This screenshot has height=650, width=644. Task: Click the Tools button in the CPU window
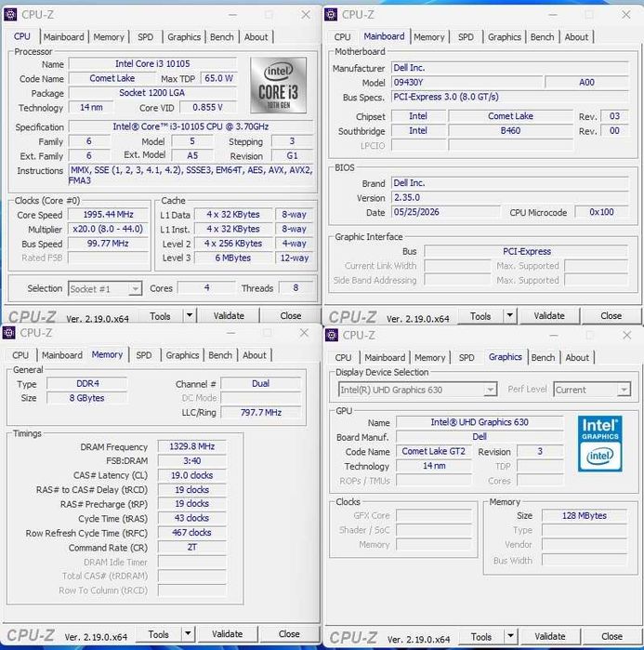coord(160,316)
